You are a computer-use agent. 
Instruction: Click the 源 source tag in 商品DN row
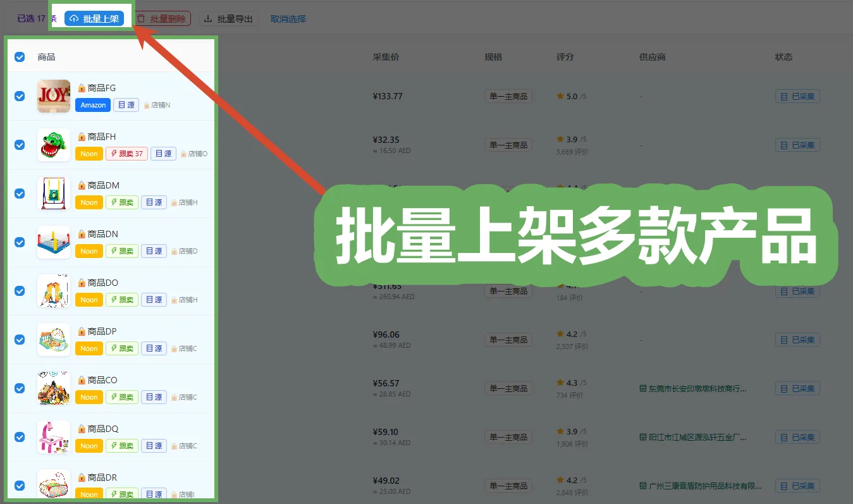(154, 251)
